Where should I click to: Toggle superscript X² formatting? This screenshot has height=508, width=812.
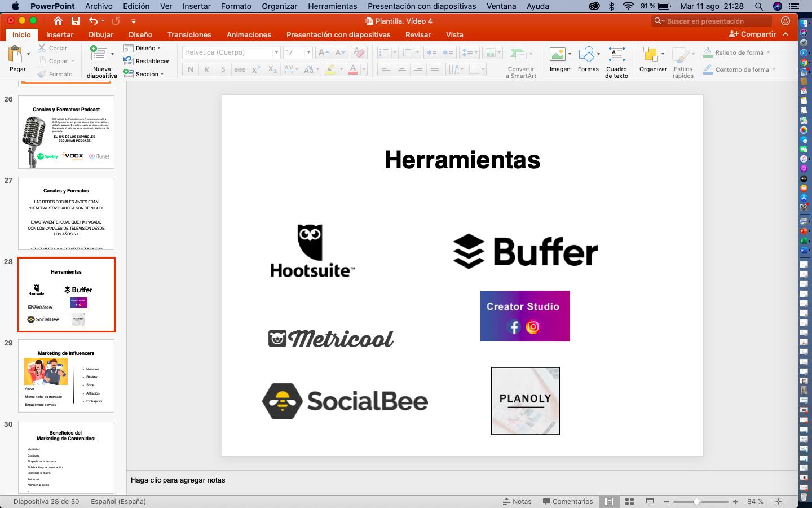pos(256,69)
